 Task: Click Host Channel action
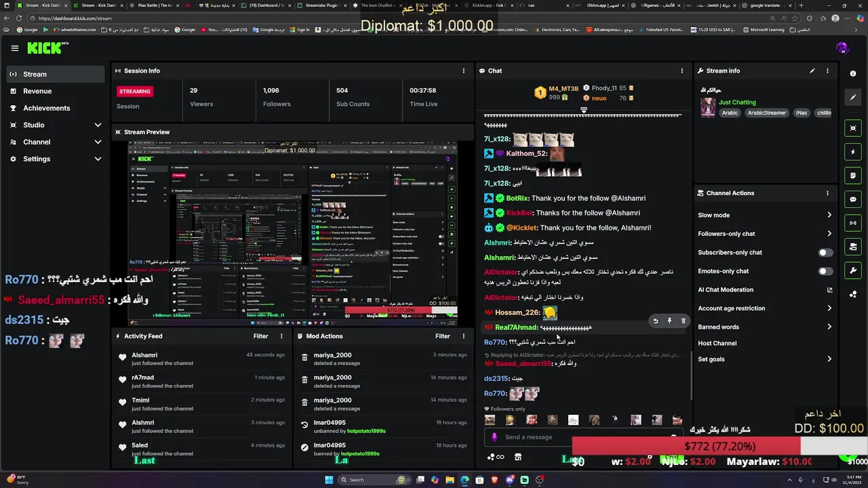[717, 344]
